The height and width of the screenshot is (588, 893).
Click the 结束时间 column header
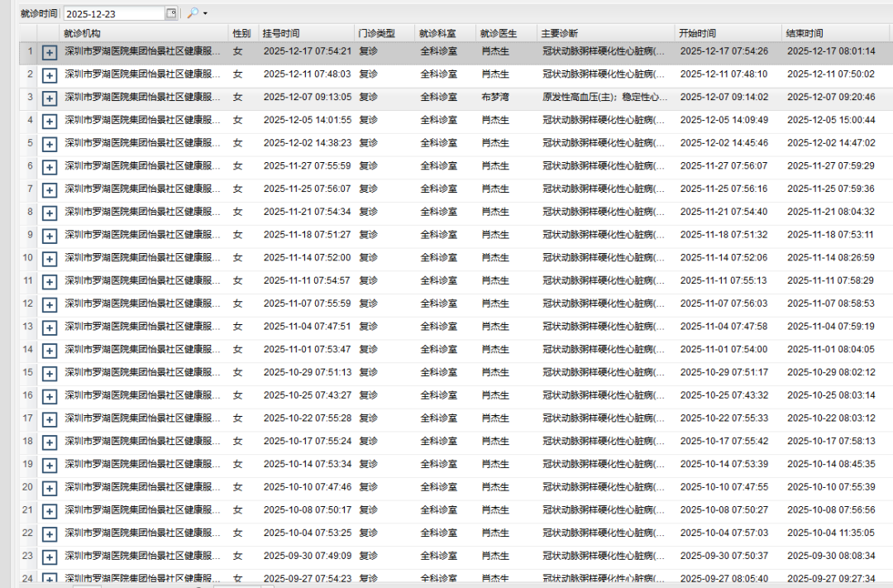pos(805,33)
